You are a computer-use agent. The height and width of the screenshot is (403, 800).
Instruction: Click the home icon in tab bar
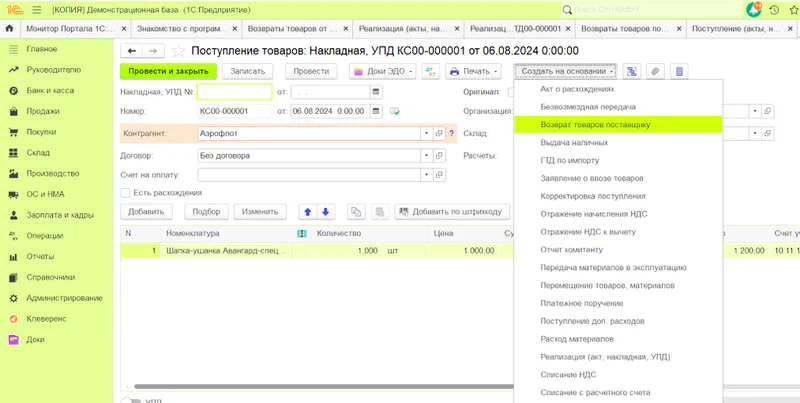point(10,30)
